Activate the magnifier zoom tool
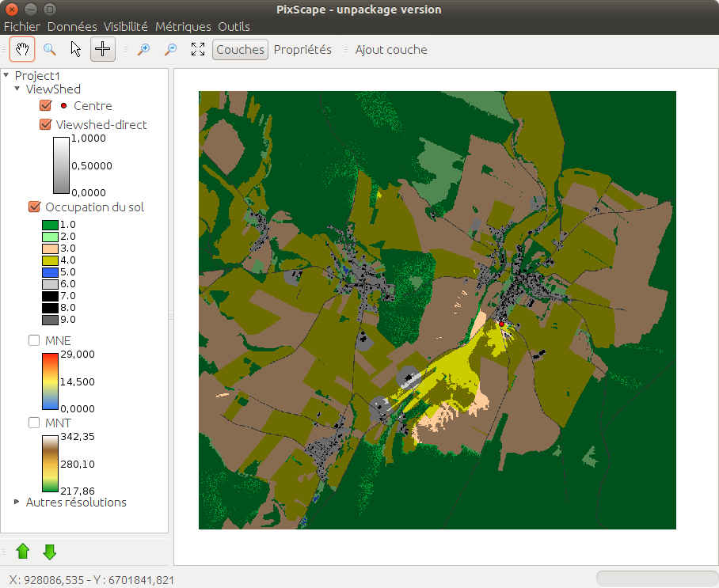 (x=49, y=49)
